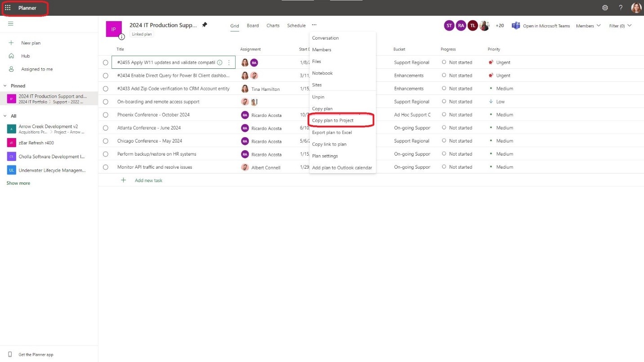Open in Microsoft Teams
This screenshot has height=362, width=644.
tap(541, 26)
